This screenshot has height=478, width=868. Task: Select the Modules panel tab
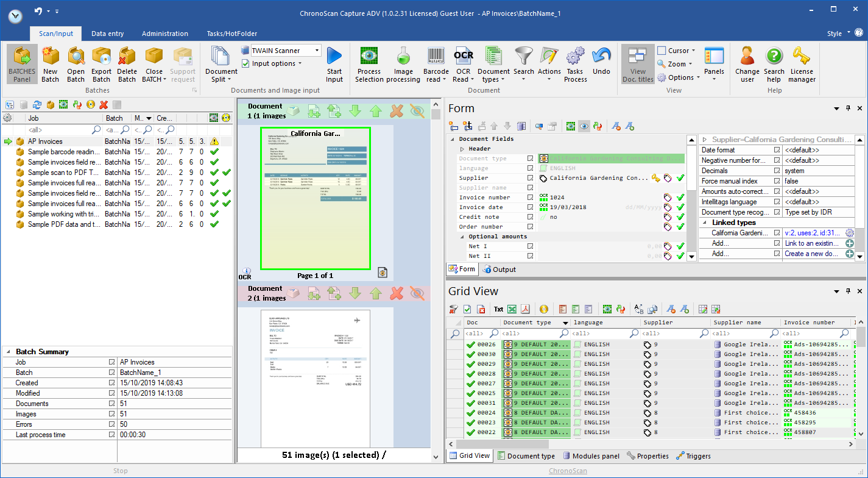(591, 456)
